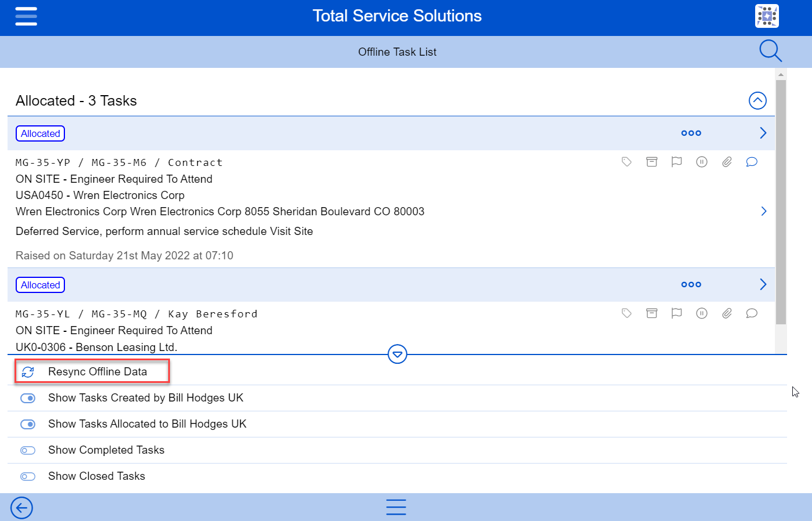Open the hamburger menu in the top header
This screenshot has width=812, height=521.
(x=26, y=16)
